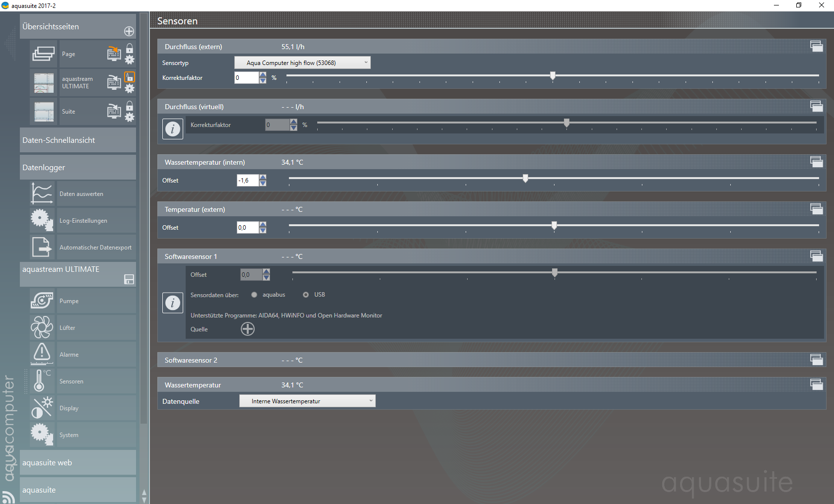Open the Display settings page
834x504 pixels.
tap(83, 408)
